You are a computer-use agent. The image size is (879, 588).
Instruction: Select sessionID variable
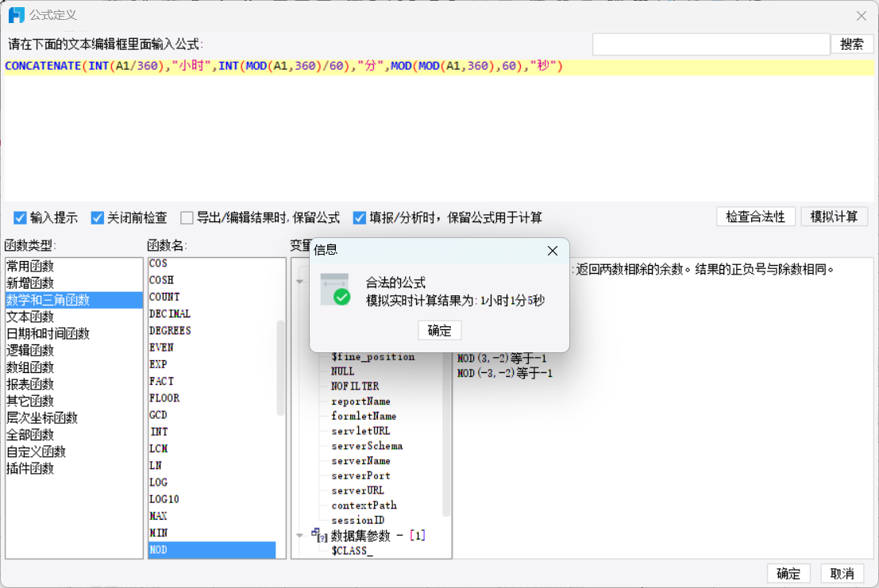click(357, 521)
